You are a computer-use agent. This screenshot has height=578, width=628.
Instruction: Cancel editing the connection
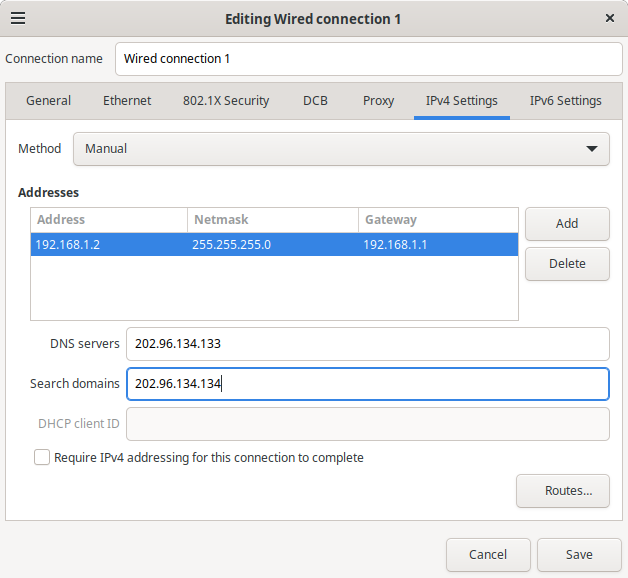[488, 554]
